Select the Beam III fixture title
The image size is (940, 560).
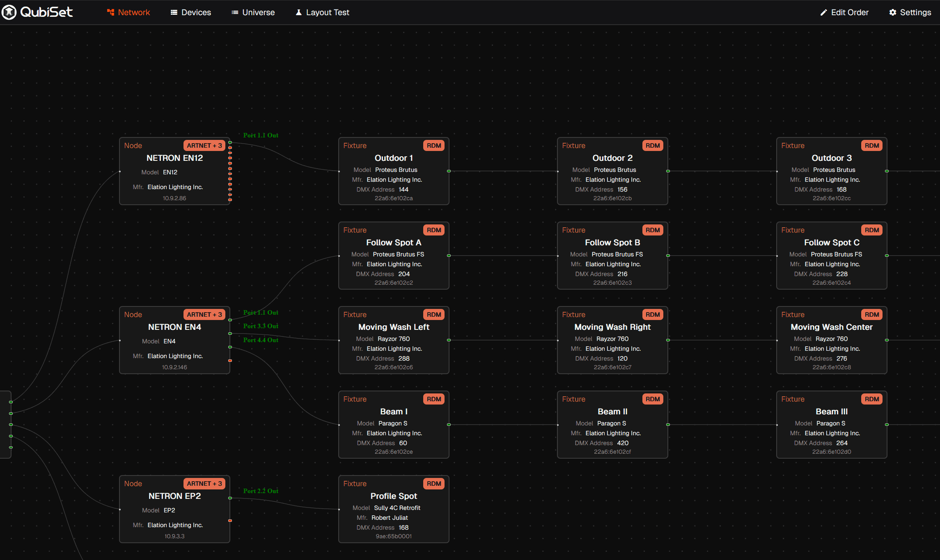[832, 411]
